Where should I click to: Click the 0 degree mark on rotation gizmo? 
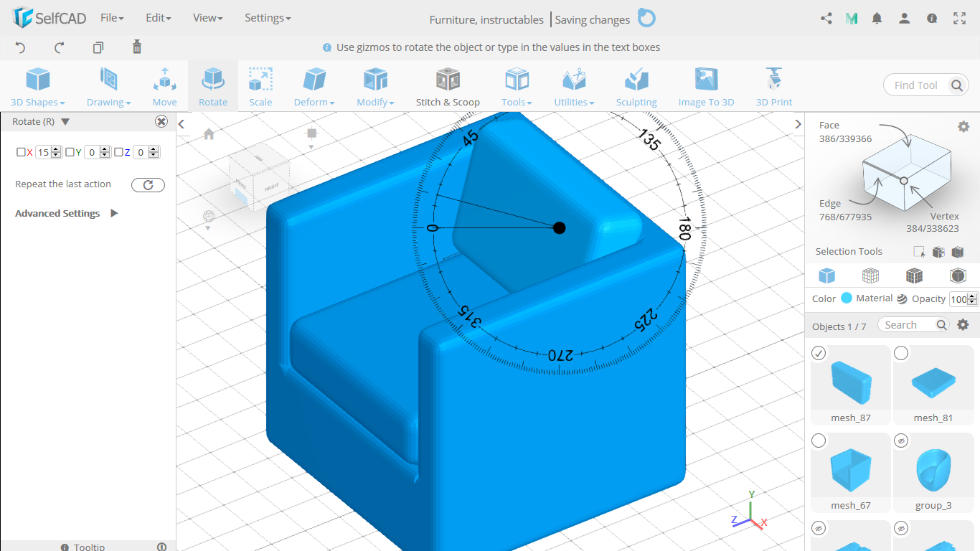point(431,228)
